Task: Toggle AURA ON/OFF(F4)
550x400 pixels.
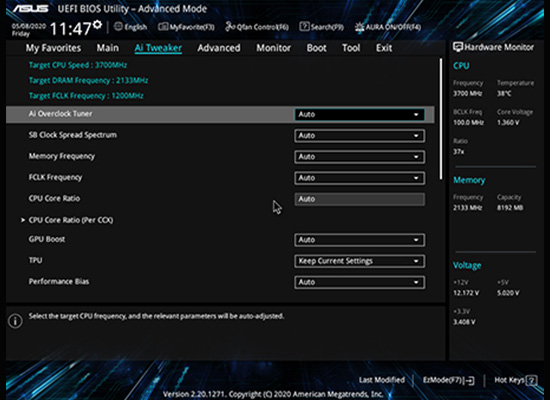Action: pyautogui.click(x=388, y=27)
